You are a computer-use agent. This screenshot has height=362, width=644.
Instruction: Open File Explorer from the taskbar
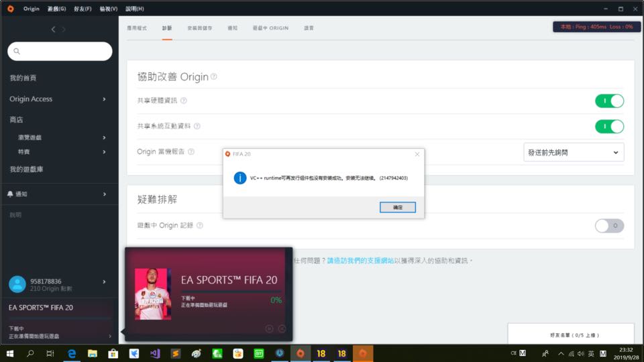point(93,353)
